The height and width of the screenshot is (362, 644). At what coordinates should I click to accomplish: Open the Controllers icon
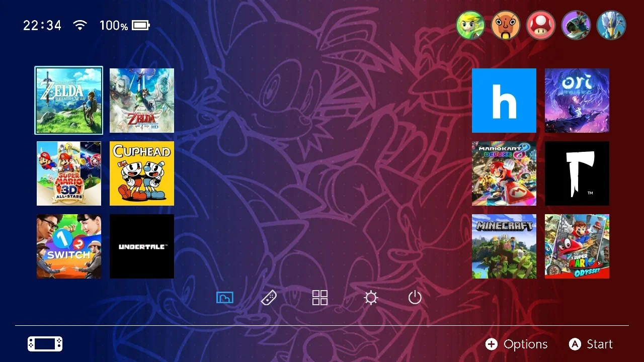[x=269, y=298]
